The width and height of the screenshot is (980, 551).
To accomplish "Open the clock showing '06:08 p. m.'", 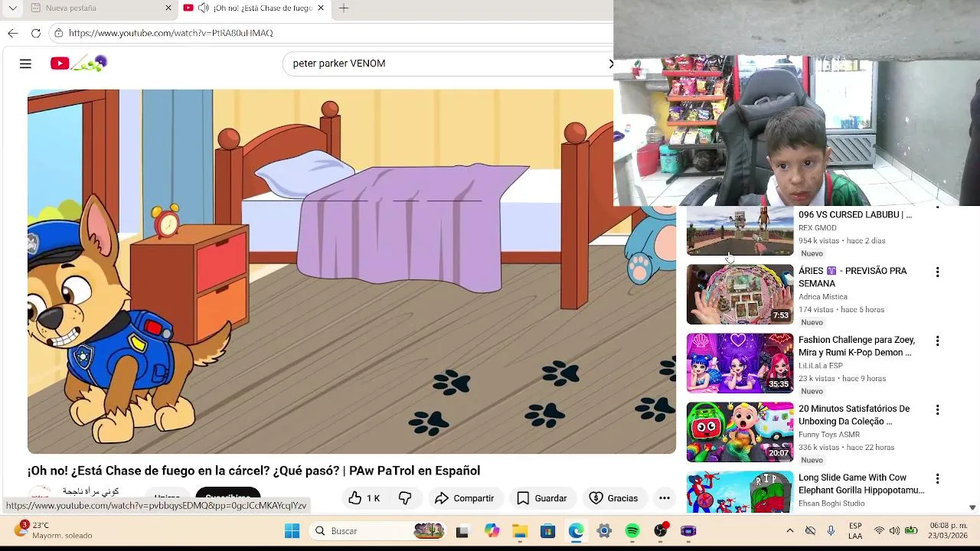I will 948,531.
